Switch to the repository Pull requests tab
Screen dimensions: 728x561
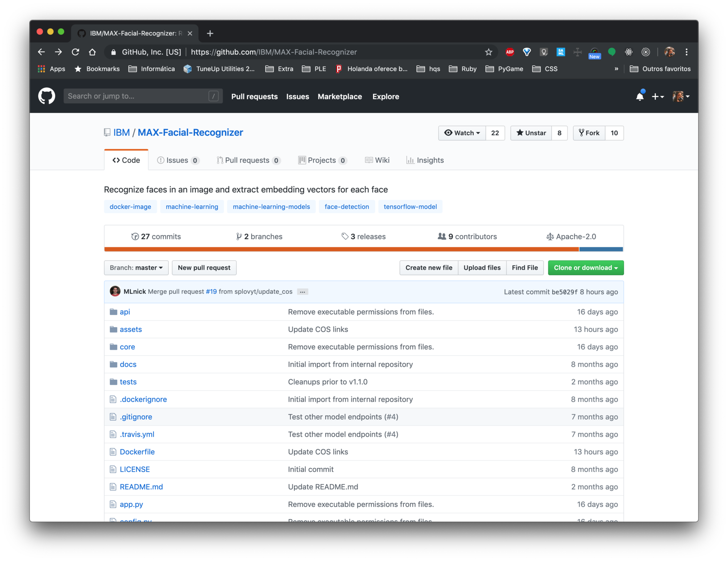pyautogui.click(x=248, y=160)
